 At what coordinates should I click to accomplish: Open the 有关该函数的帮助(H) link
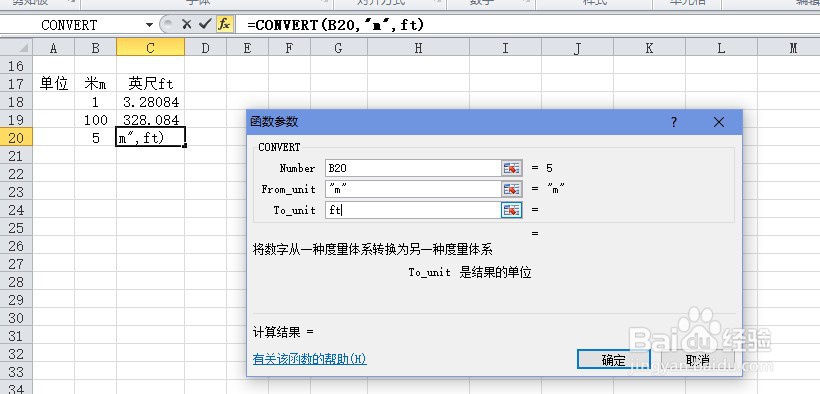tap(310, 359)
